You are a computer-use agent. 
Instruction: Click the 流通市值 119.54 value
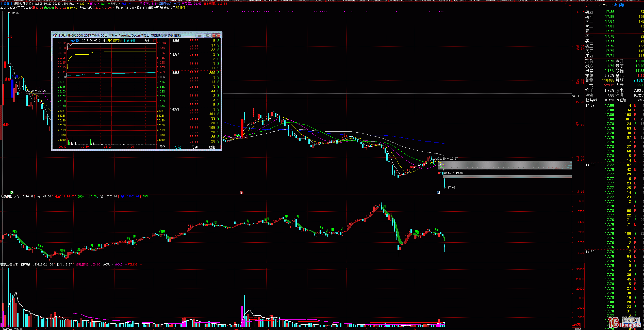click(223, 4)
